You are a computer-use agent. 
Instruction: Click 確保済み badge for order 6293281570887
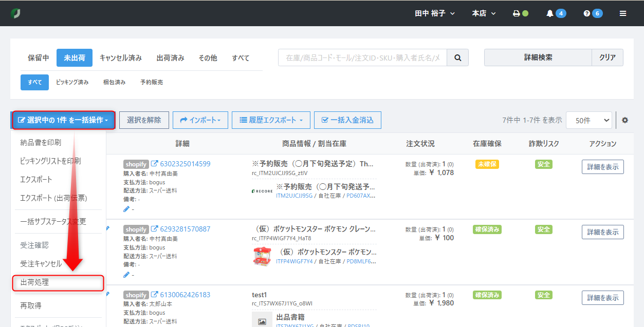pyautogui.click(x=487, y=229)
